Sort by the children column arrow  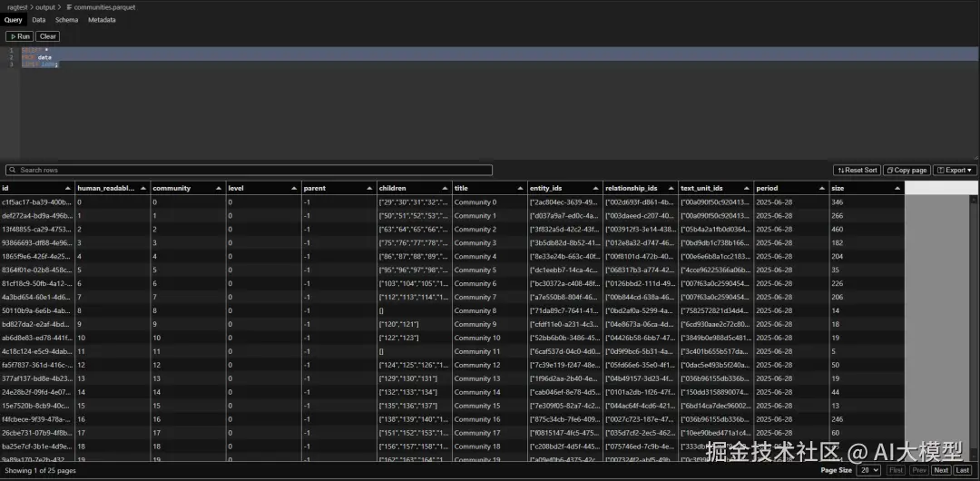pyautogui.click(x=443, y=188)
